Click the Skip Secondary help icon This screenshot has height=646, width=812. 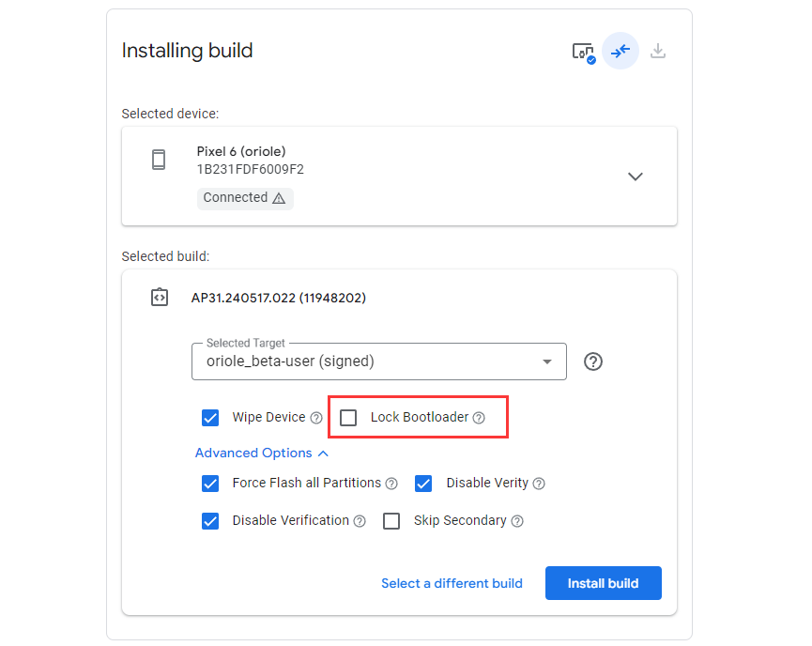click(517, 521)
